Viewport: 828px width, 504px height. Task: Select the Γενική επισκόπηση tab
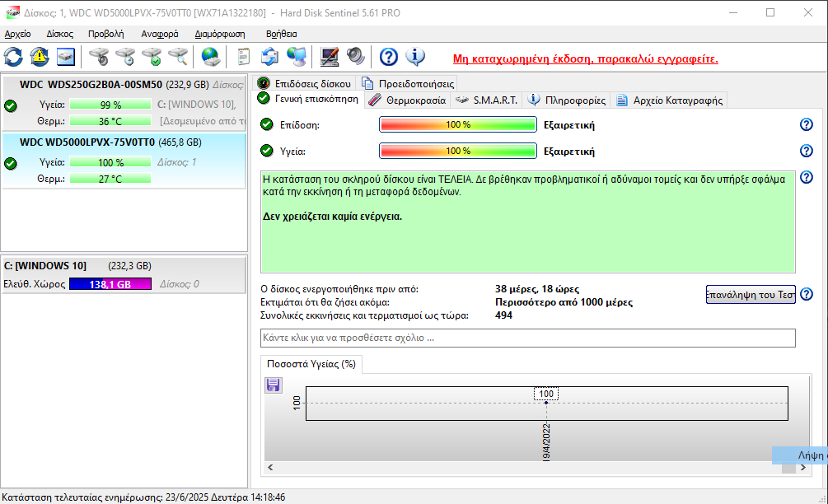tap(308, 99)
